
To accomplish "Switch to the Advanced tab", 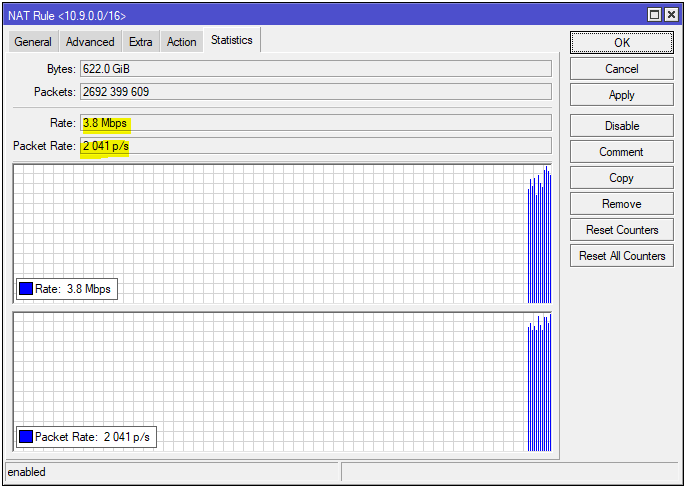I will pyautogui.click(x=90, y=42).
